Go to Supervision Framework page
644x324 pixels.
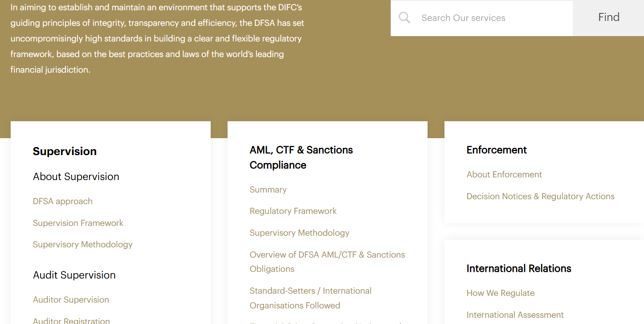point(78,223)
